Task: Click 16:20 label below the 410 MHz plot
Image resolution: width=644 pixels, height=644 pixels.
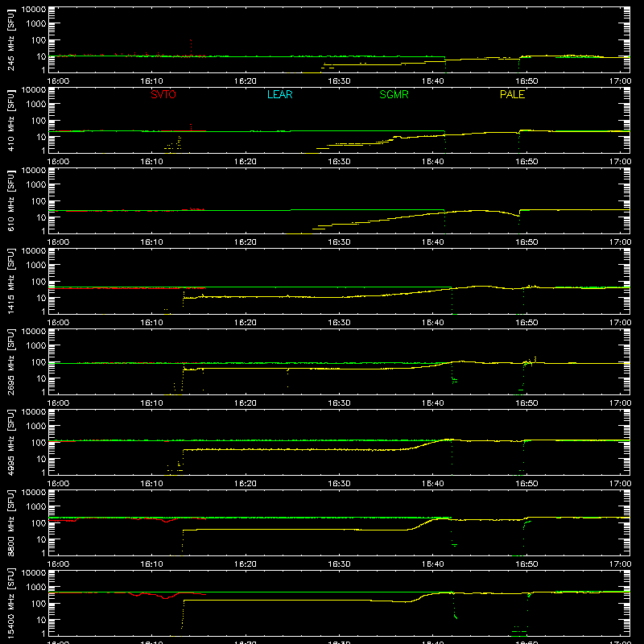Action: click(246, 162)
